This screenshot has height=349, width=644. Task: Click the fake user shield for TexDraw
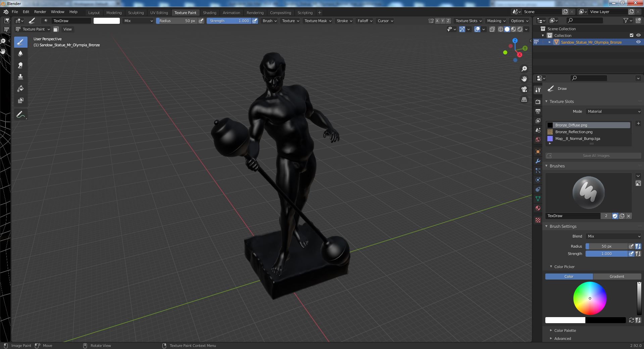[x=615, y=216]
